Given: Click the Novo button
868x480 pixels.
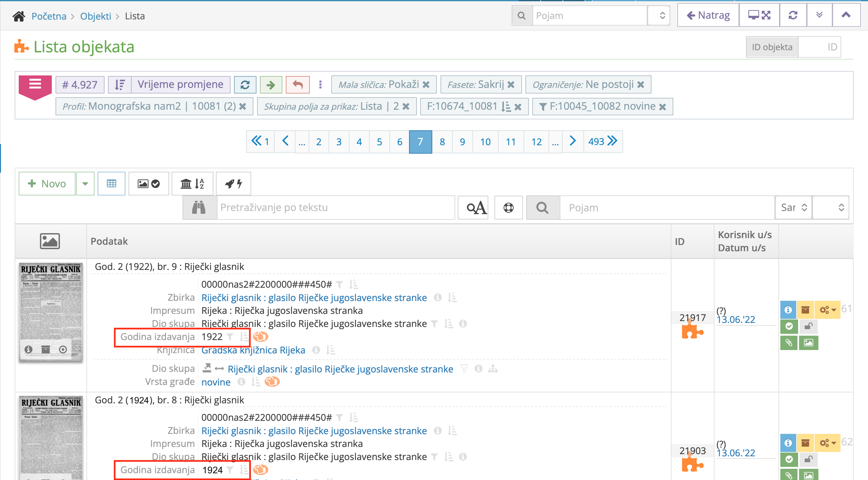Looking at the screenshot, I should pyautogui.click(x=47, y=184).
